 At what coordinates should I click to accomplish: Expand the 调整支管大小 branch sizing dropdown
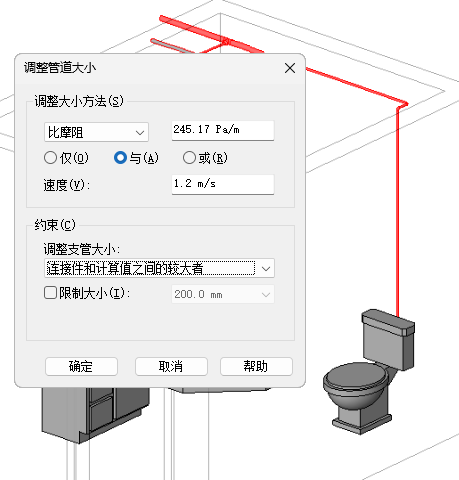(x=159, y=268)
